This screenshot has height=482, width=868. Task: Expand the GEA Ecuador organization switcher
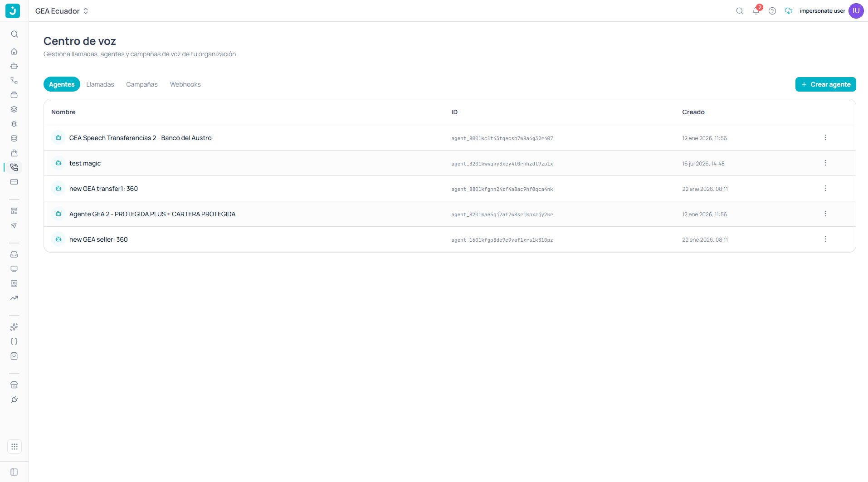[62, 11]
